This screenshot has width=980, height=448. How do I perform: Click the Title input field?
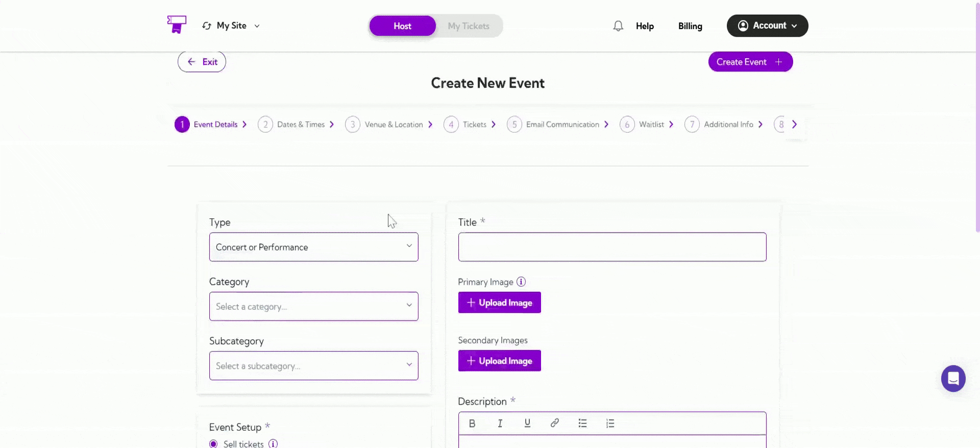tap(612, 247)
